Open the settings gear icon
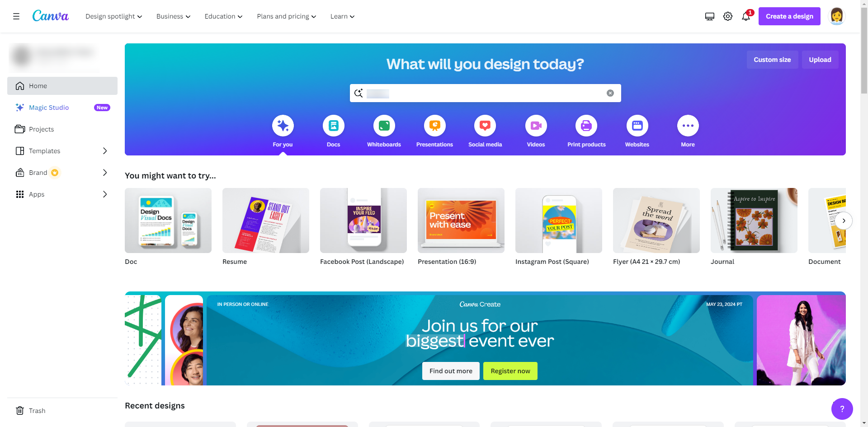Viewport: 868px width, 427px height. (x=728, y=16)
